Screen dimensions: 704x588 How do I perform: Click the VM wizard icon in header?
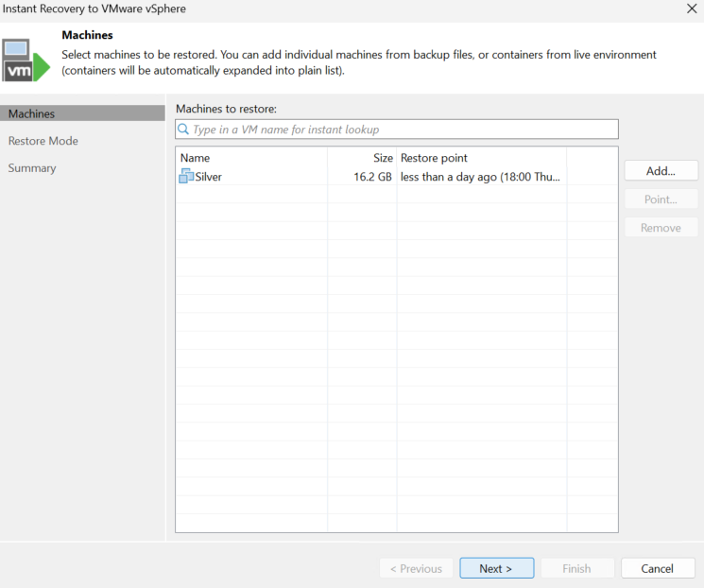(26, 61)
